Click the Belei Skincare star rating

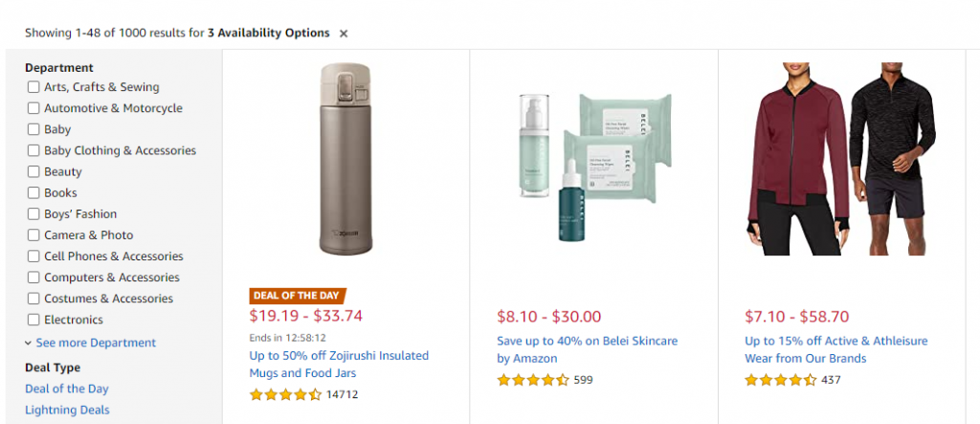(x=533, y=380)
